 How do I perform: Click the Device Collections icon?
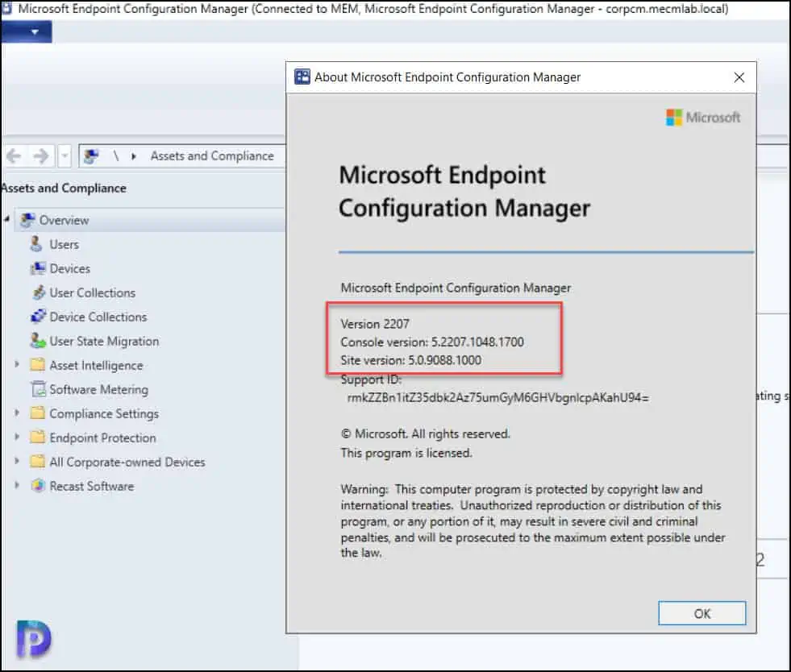tap(39, 317)
